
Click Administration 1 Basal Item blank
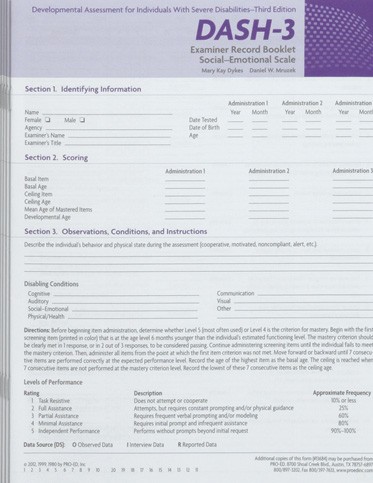coord(185,180)
